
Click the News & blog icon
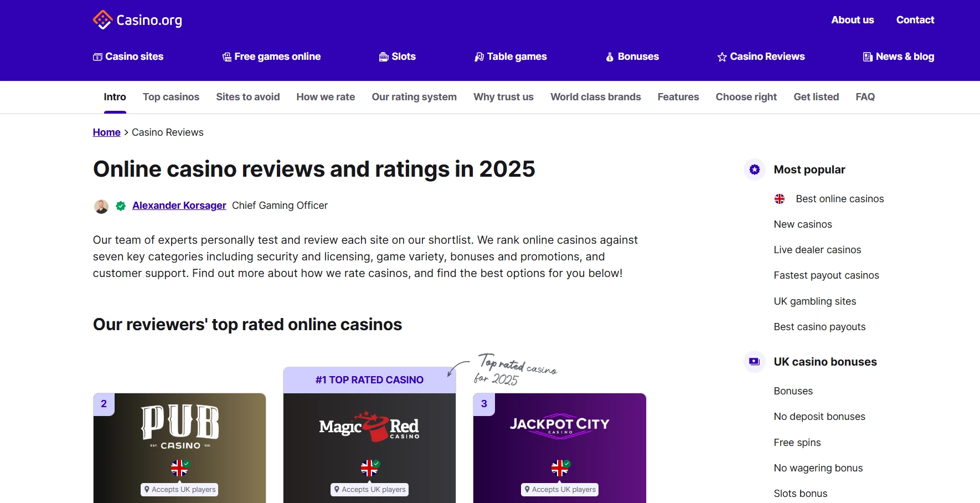coord(868,57)
